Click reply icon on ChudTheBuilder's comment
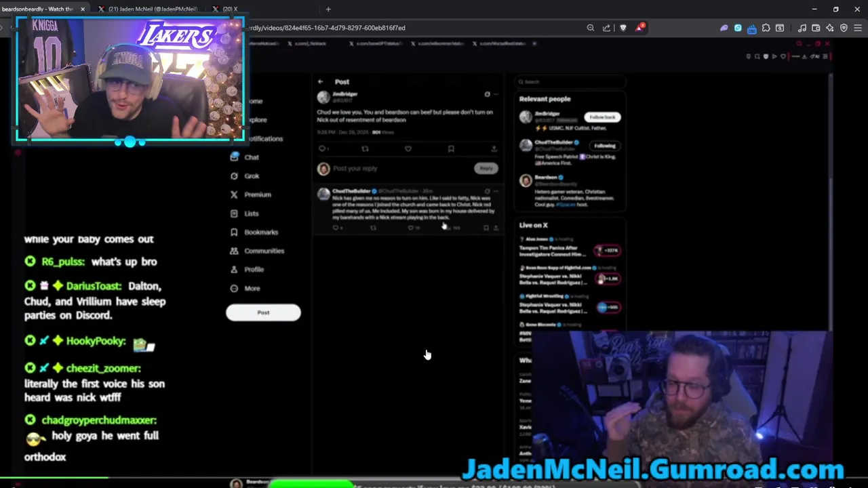 click(x=335, y=228)
